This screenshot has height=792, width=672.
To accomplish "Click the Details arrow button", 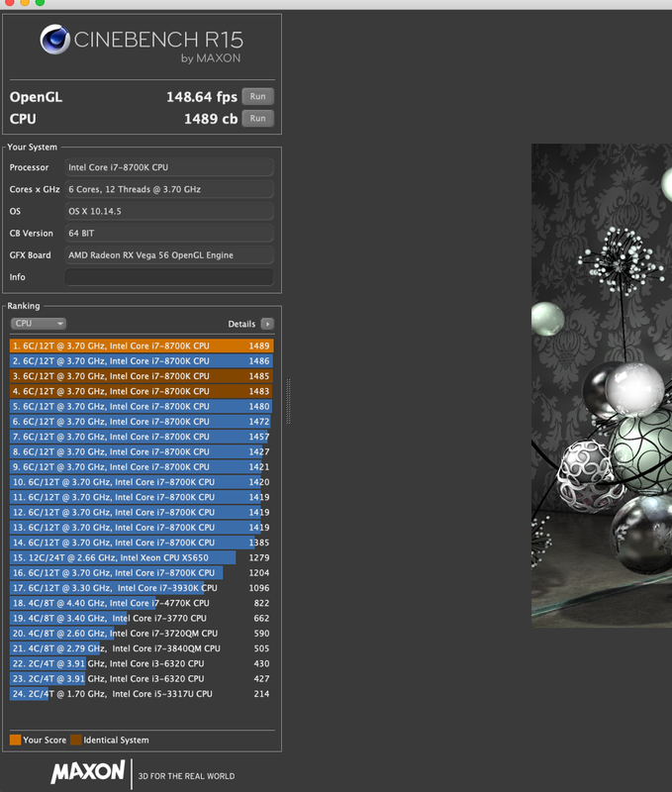I will pos(267,324).
